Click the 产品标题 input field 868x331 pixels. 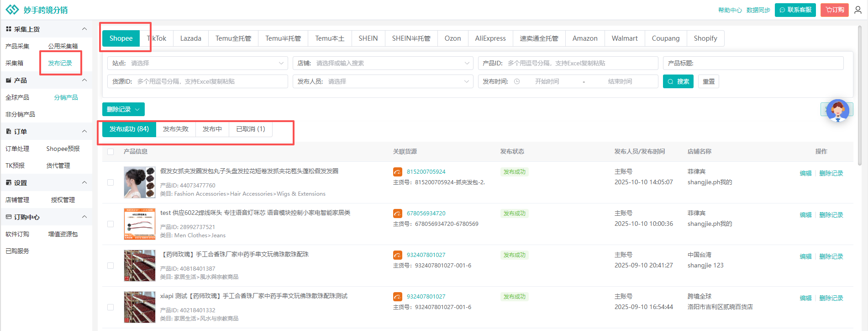pos(767,63)
